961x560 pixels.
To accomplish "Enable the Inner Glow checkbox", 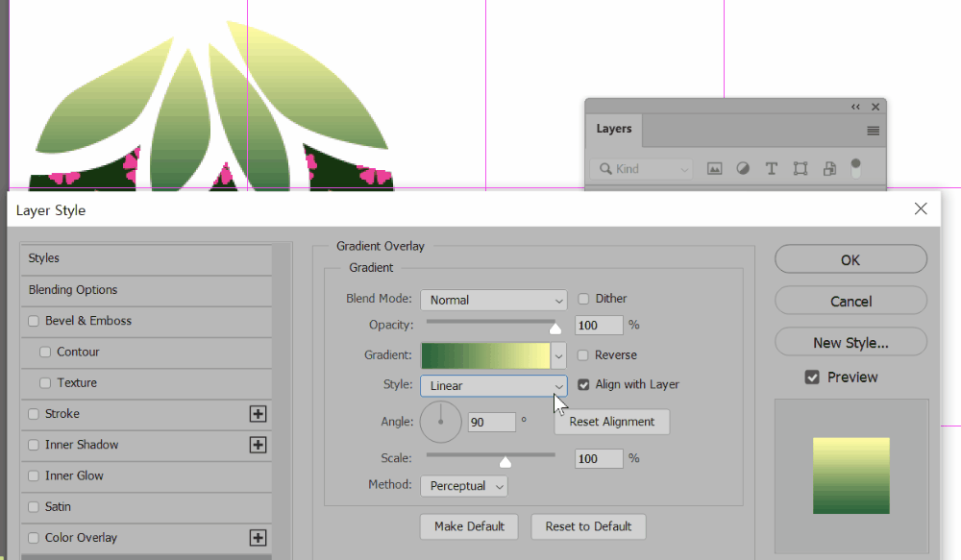I will pyautogui.click(x=34, y=476).
